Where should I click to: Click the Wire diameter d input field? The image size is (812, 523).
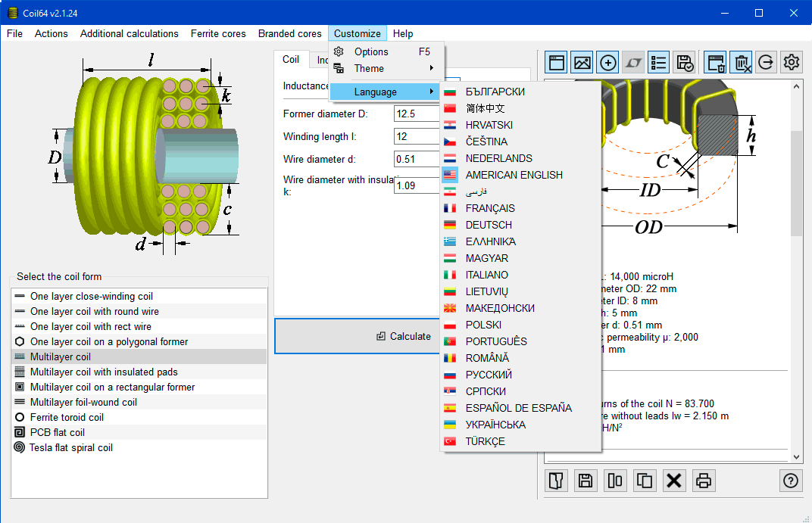[417, 160]
